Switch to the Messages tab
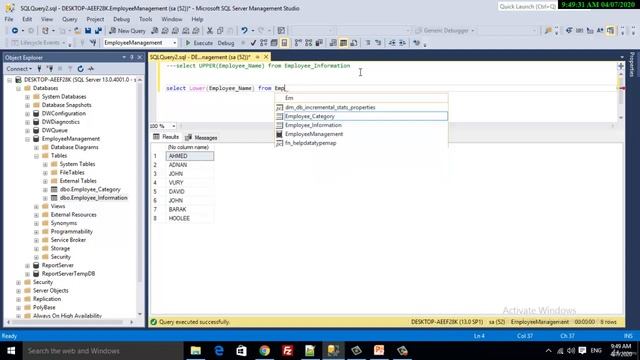Screen dimensions: 640x360 click(201, 138)
